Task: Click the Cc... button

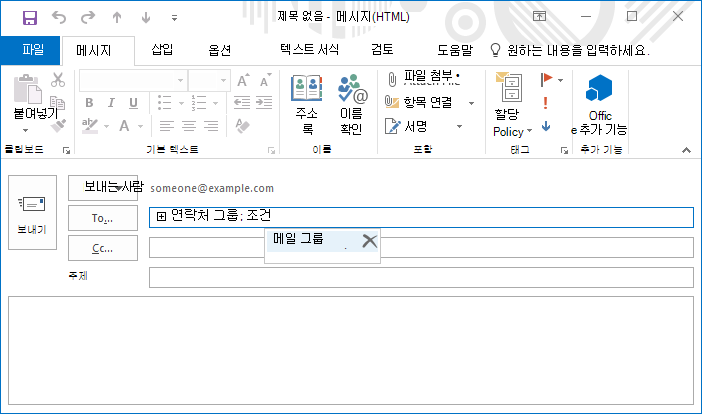Action: coord(103,248)
